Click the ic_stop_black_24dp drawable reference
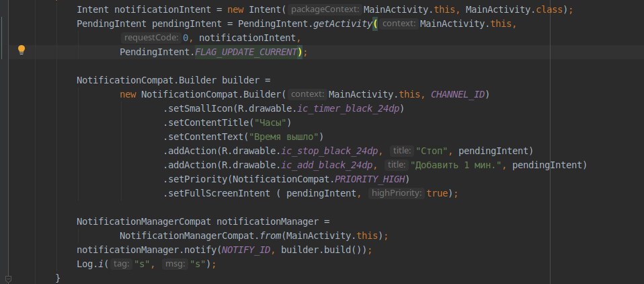This screenshot has height=284, width=644. click(x=329, y=151)
